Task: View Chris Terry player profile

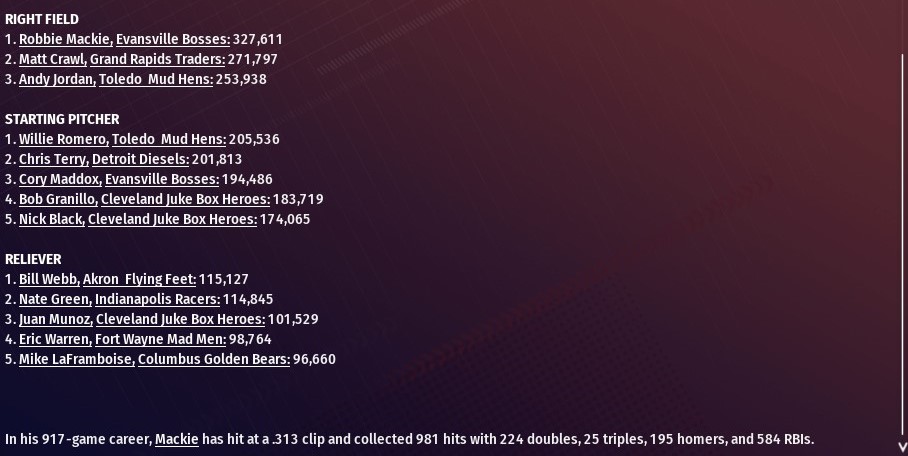Action: click(x=54, y=159)
